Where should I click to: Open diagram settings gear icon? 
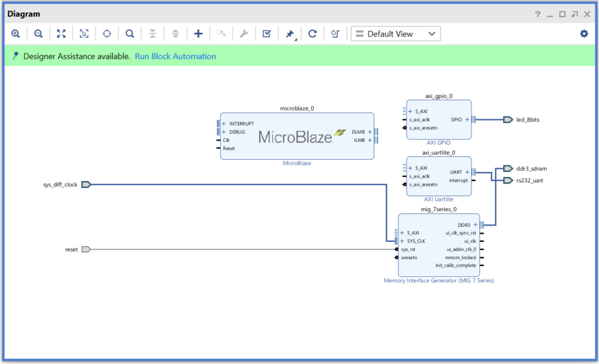(584, 34)
